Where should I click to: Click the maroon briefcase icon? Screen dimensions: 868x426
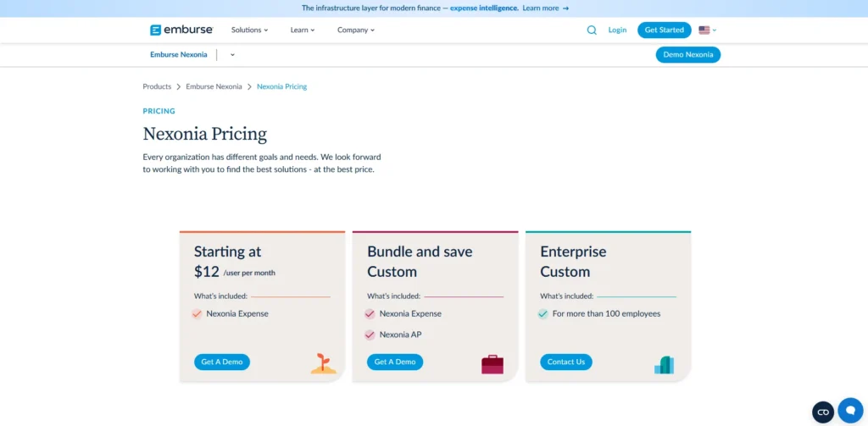(492, 364)
